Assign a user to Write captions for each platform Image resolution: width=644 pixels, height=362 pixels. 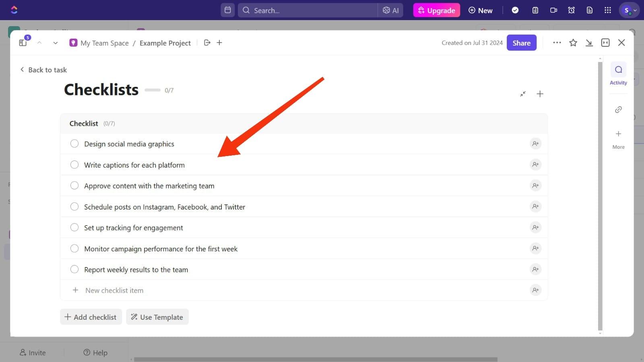(x=535, y=165)
